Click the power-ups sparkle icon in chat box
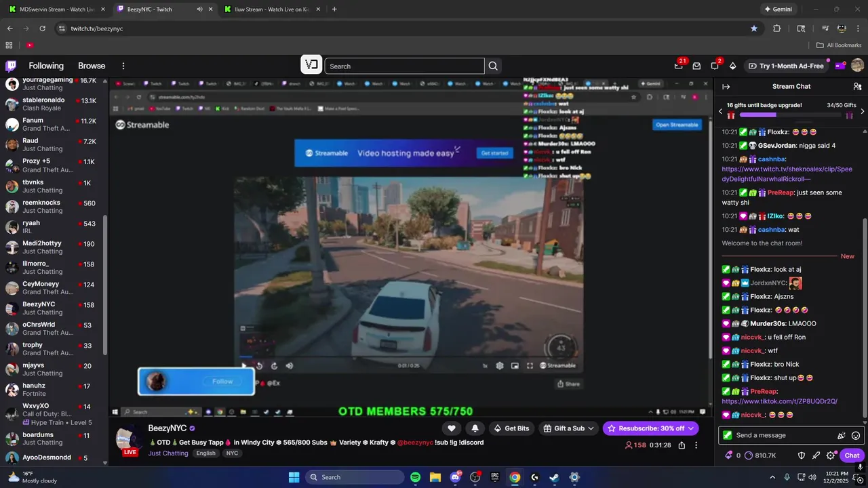The width and height of the screenshot is (868, 488). (x=842, y=435)
